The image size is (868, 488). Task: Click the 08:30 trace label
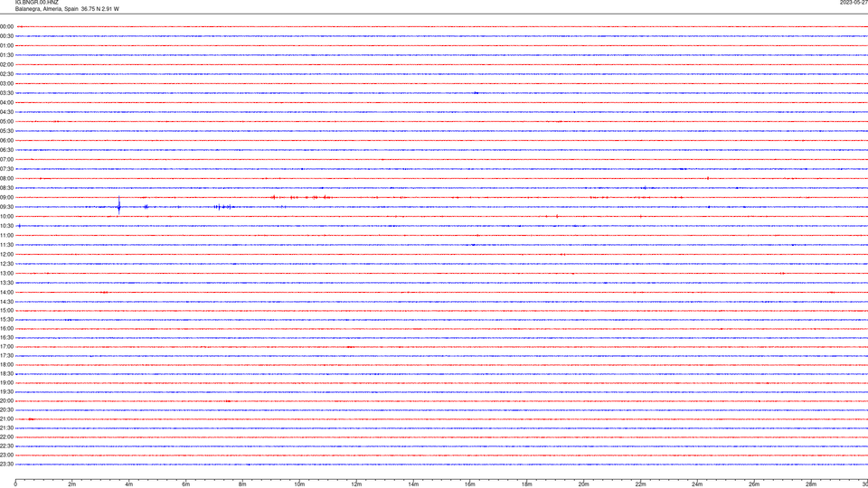6,188
